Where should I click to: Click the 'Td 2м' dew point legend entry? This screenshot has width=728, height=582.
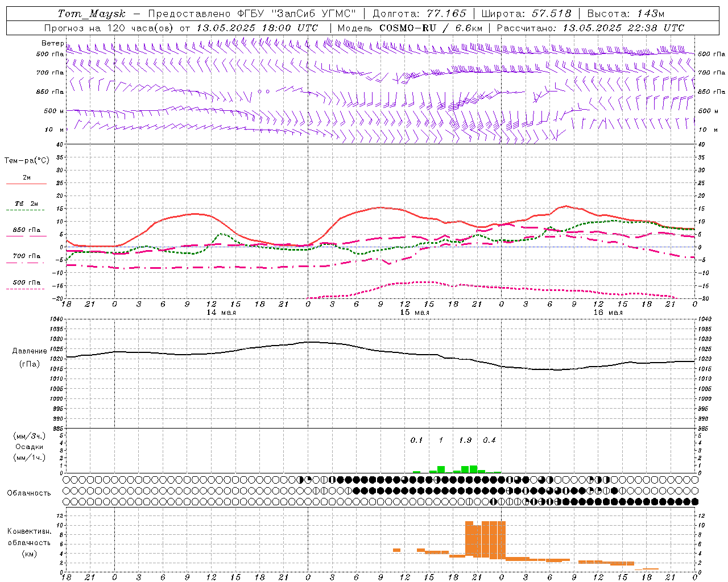tap(27, 203)
